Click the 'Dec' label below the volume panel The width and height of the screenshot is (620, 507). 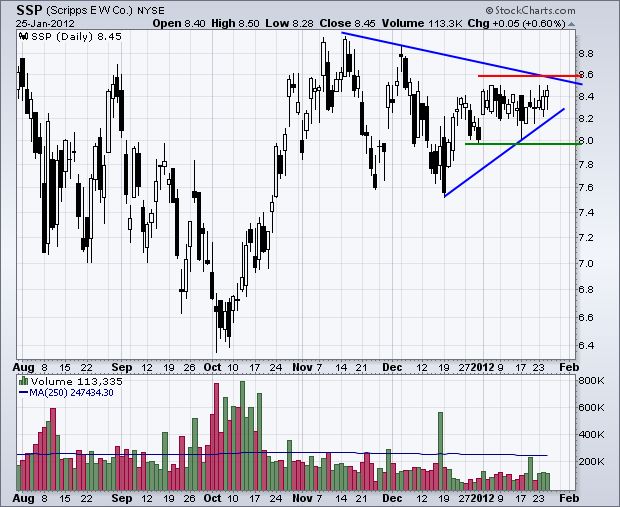pyautogui.click(x=392, y=498)
